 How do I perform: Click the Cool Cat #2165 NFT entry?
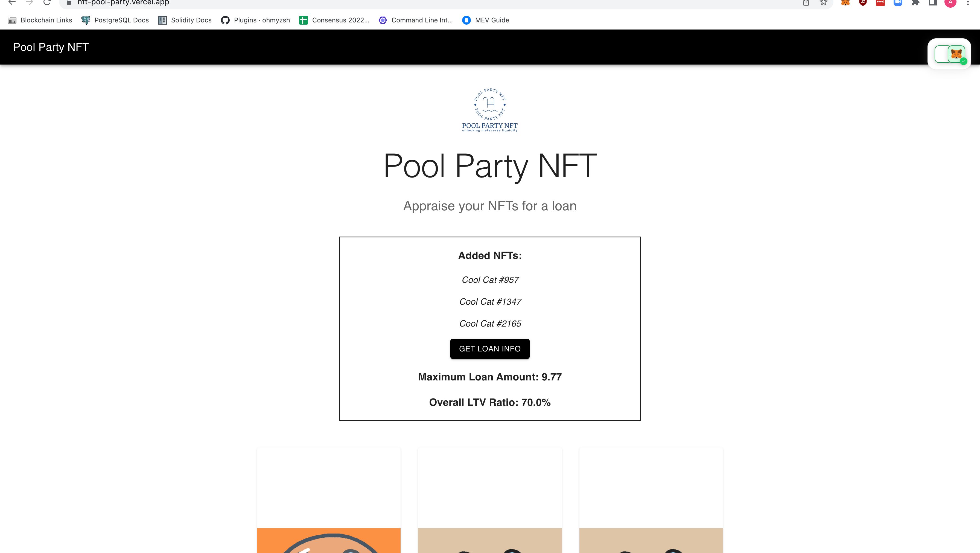coord(490,323)
